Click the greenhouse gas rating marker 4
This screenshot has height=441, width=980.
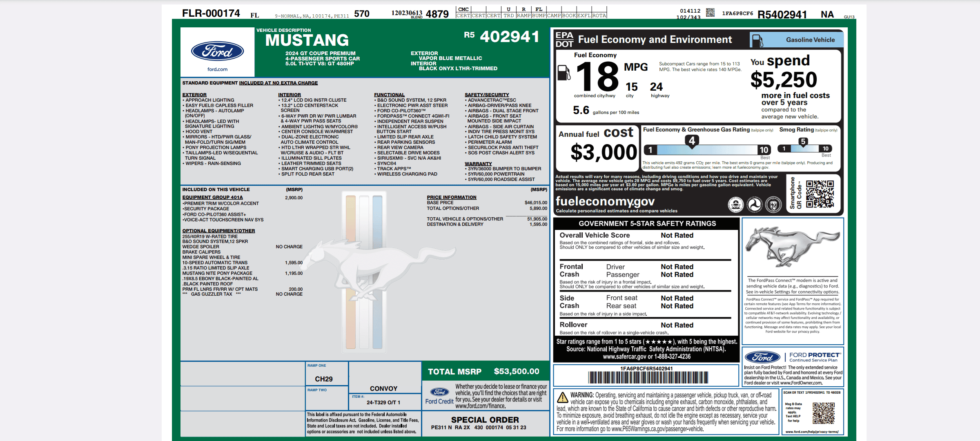click(x=692, y=142)
